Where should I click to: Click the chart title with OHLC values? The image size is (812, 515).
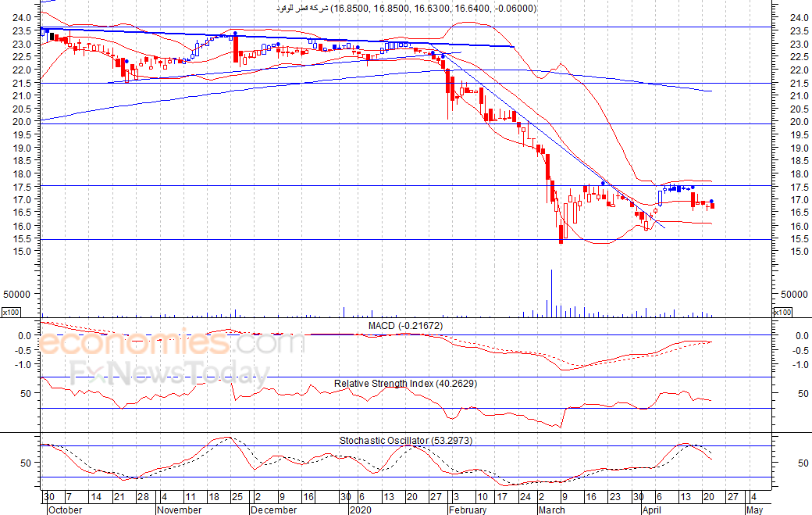pos(406,9)
